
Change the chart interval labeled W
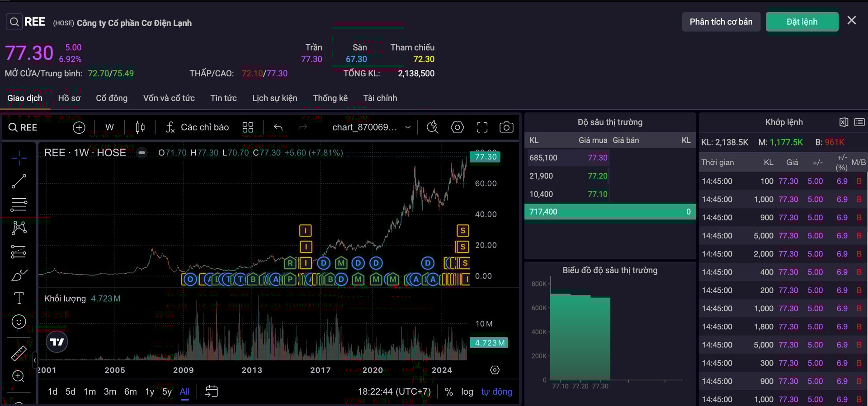click(109, 127)
